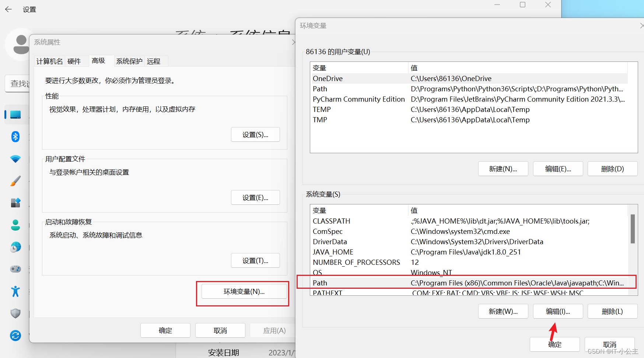This screenshot has width=644, height=358.
Task: Click the C:\Windows\system32\cmd.exe value
Action: 460,231
